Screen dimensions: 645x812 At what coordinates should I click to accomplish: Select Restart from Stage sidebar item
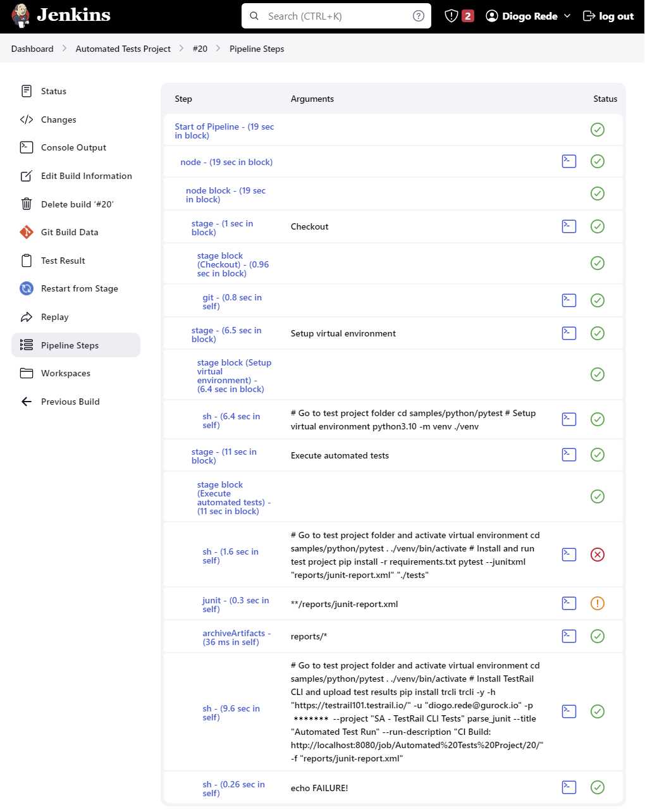(79, 288)
